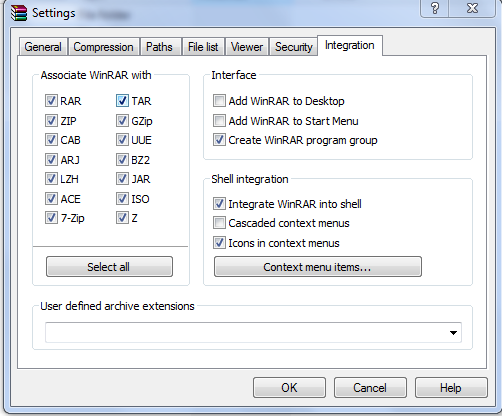This screenshot has height=416, width=502.
Task: Toggle the ZIP association checkbox
Action: pos(51,121)
